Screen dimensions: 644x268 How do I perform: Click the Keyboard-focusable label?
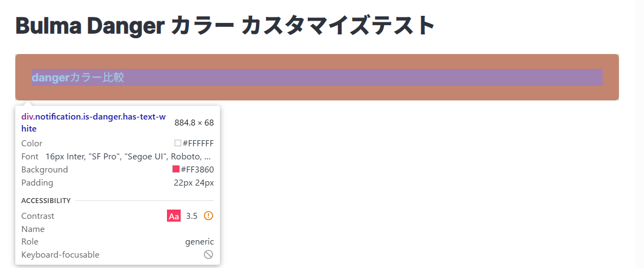tap(60, 255)
